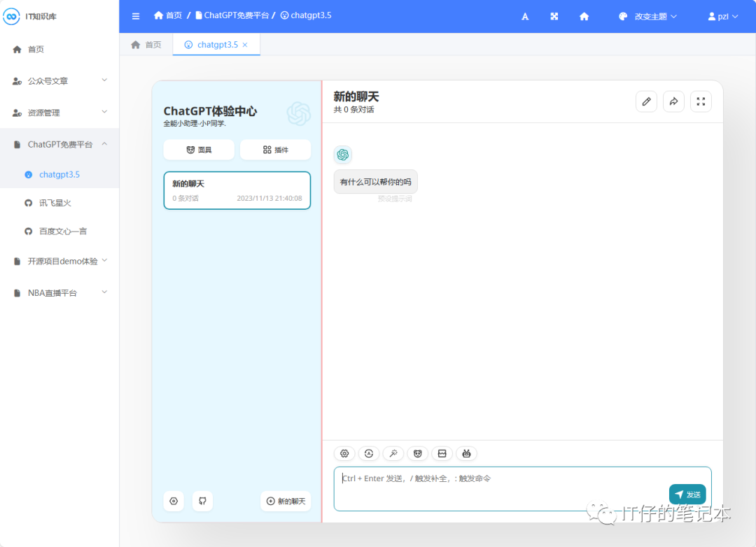Start a chat with the 新的聊天 button
The width and height of the screenshot is (756, 547).
click(286, 502)
